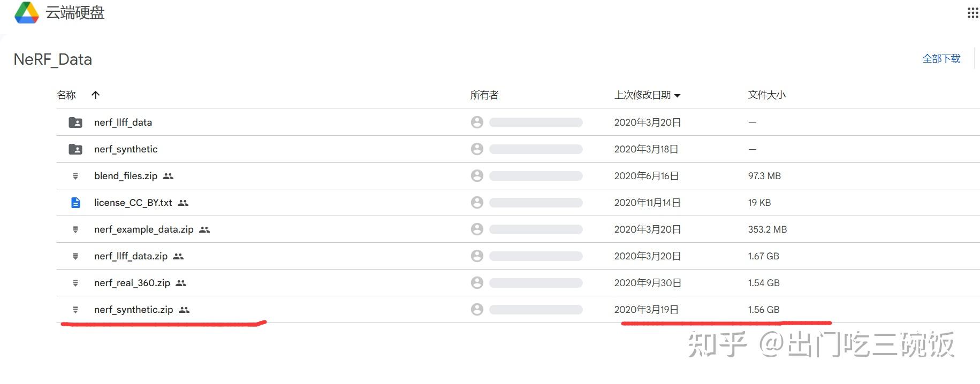The width and height of the screenshot is (980, 384).
Task: Click the 所有者 column header
Action: pyautogui.click(x=484, y=95)
